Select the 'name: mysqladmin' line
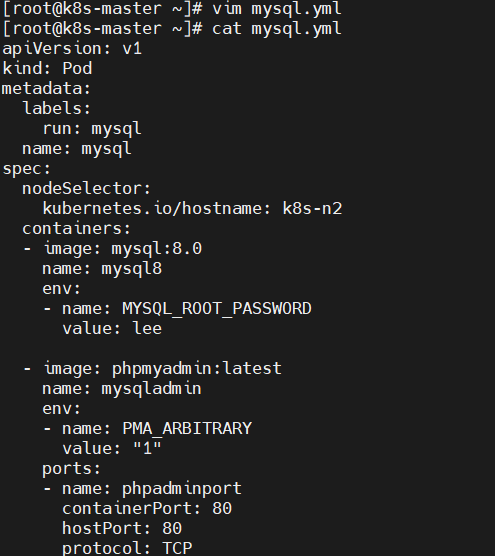Image resolution: width=495 pixels, height=556 pixels. click(122, 389)
